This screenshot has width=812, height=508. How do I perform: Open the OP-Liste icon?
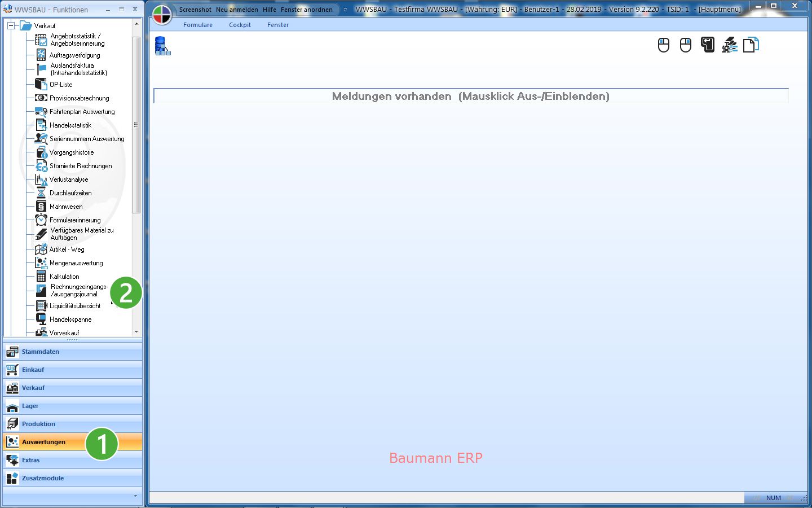[x=41, y=84]
